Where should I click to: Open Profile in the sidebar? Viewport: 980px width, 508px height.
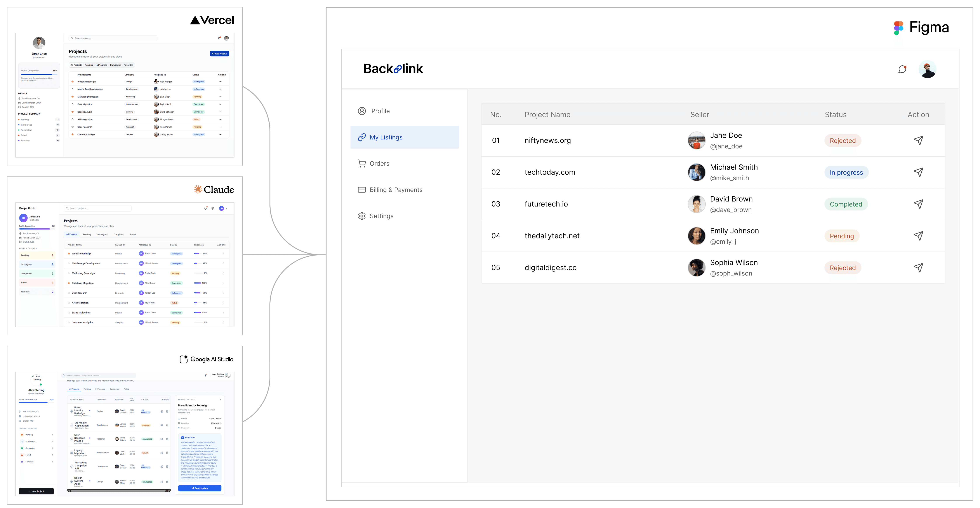pyautogui.click(x=380, y=111)
